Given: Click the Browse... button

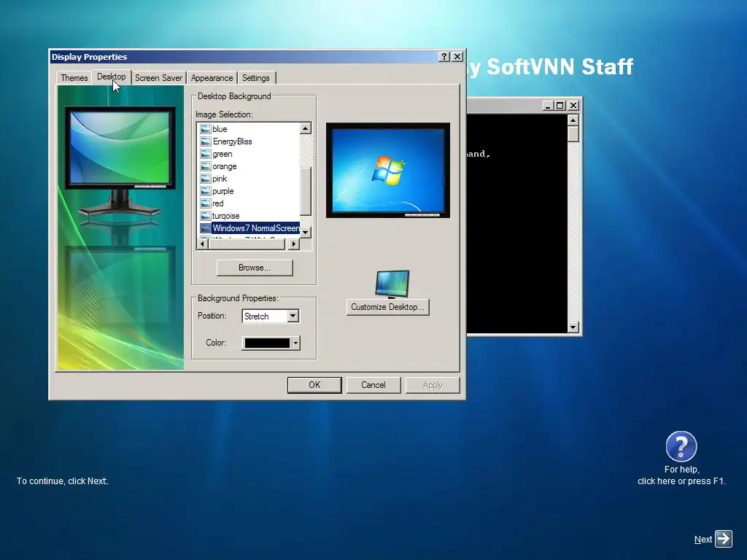Looking at the screenshot, I should [x=255, y=268].
